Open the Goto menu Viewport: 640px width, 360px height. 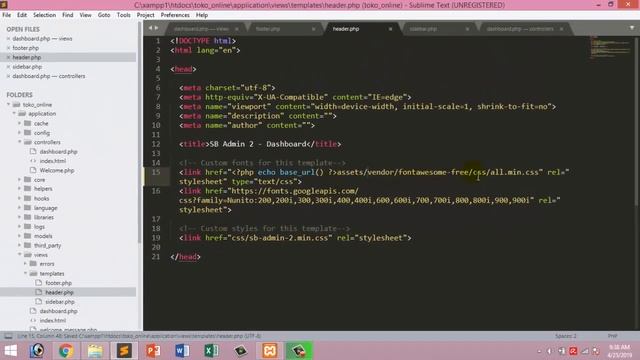point(104,15)
